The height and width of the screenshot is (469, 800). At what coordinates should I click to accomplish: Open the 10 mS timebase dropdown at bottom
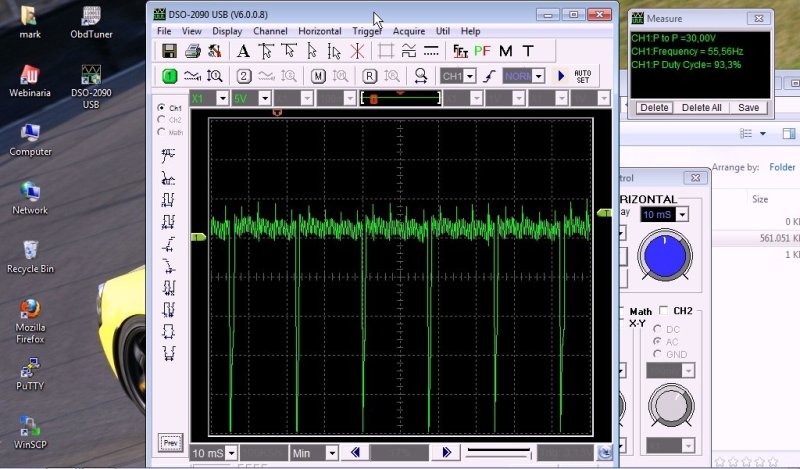[231, 453]
